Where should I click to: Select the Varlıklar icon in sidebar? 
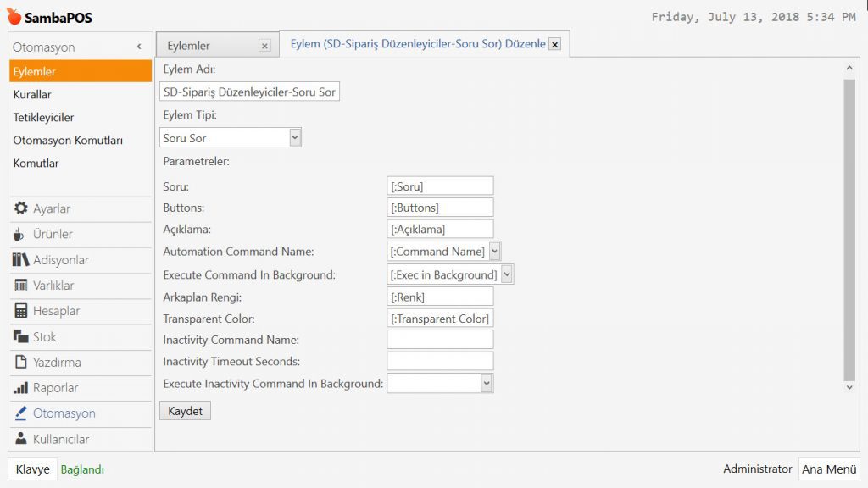[x=21, y=286]
